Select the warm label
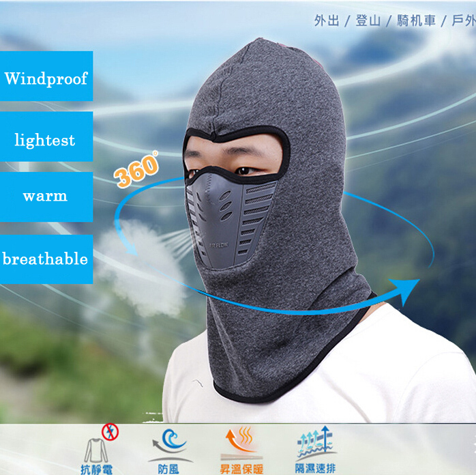 (x=46, y=197)
